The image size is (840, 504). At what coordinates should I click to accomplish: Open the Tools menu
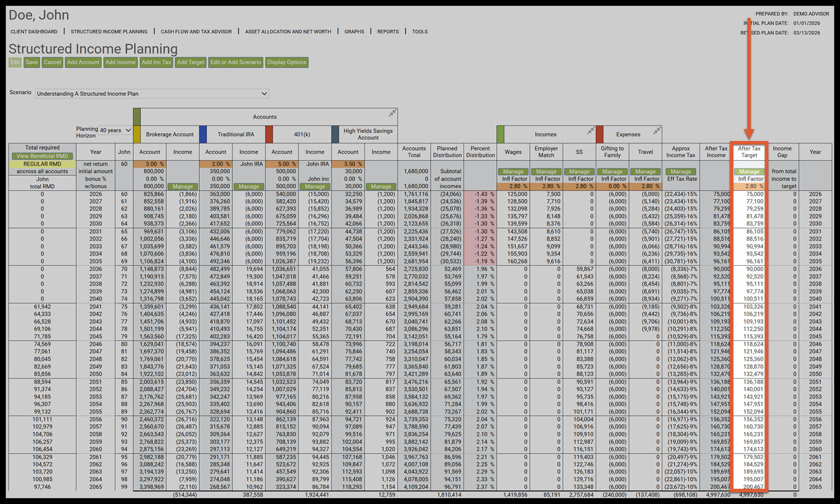(420, 31)
